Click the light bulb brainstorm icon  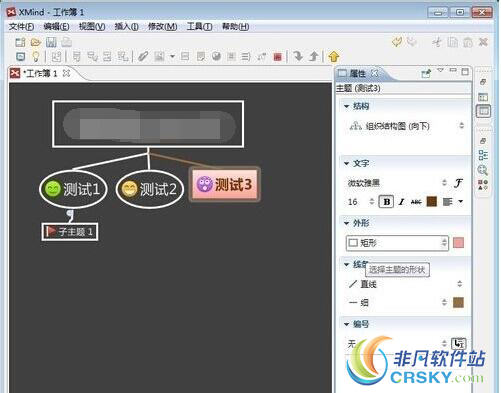point(36,57)
